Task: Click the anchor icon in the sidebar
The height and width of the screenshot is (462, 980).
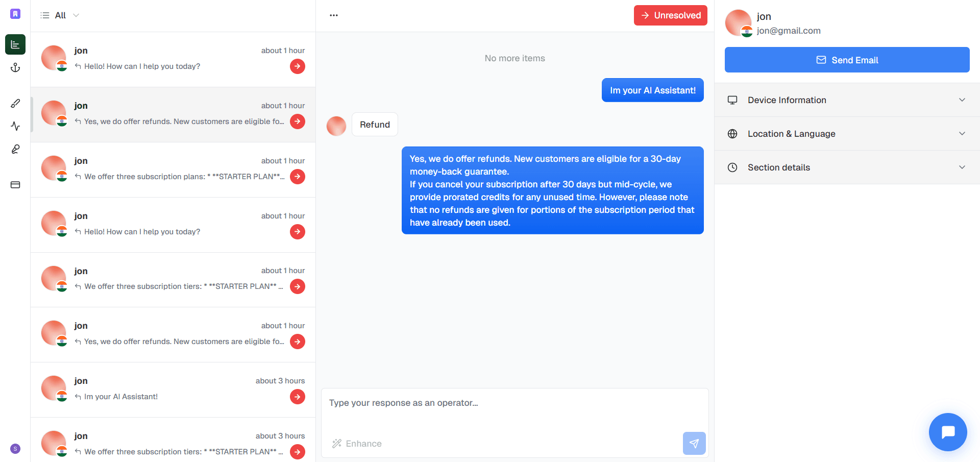Action: (15, 67)
